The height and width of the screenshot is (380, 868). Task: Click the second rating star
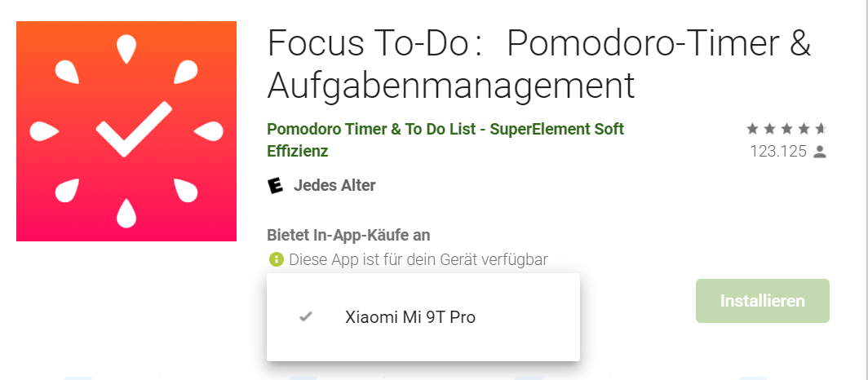[x=769, y=129]
